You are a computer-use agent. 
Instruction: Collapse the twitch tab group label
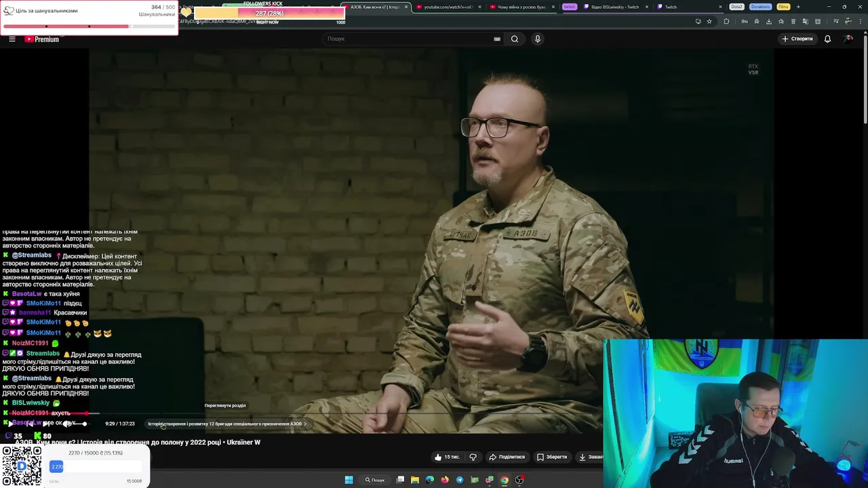coord(570,7)
